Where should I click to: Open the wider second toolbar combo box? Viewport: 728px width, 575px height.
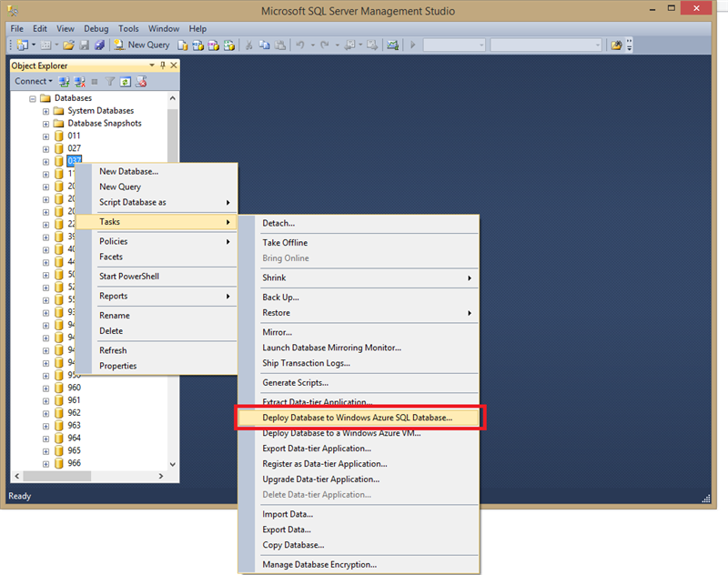[546, 45]
